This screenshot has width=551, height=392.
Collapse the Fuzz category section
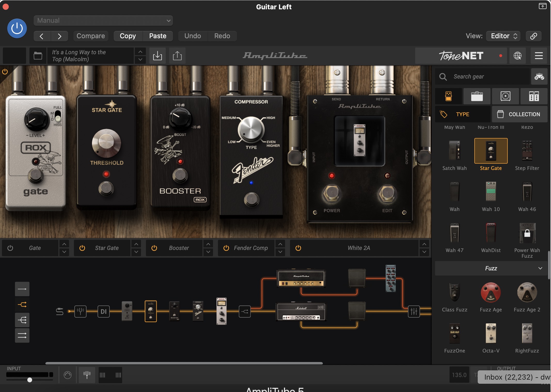pos(491,268)
